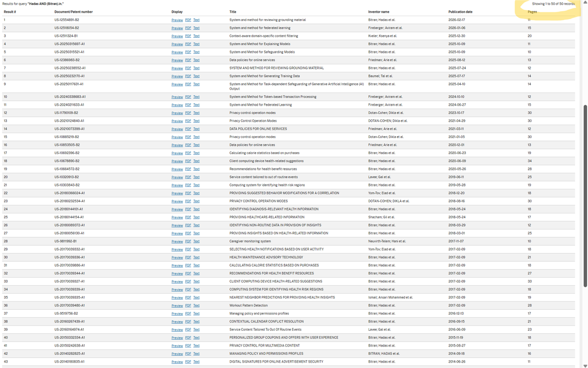View Text for US-20140282825-A1

196,354
